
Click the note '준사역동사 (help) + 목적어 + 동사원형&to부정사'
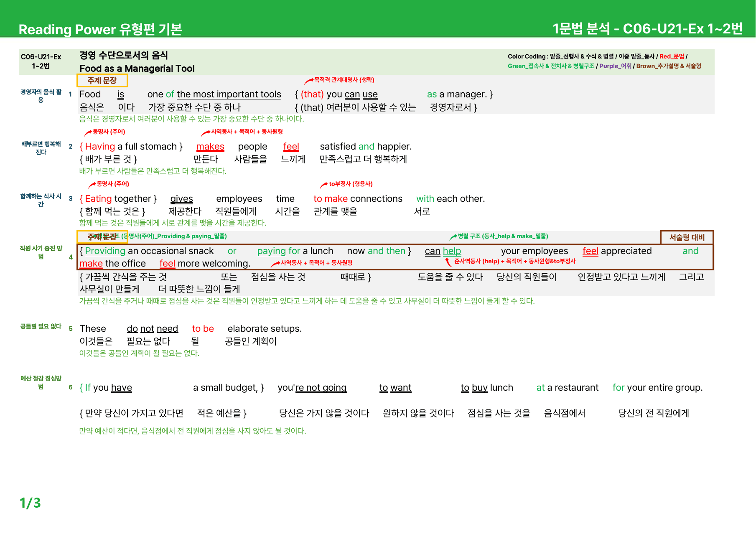point(515,261)
